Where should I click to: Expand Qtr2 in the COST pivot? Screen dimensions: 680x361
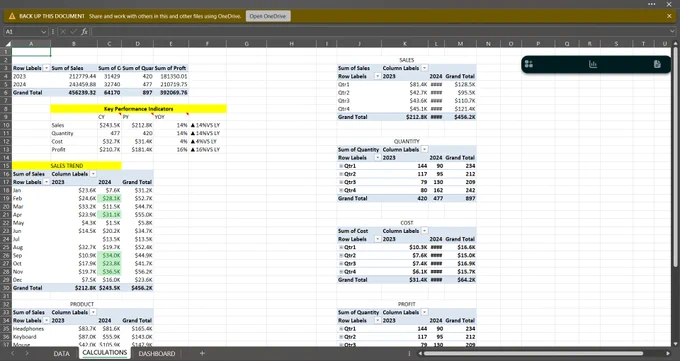(x=341, y=256)
